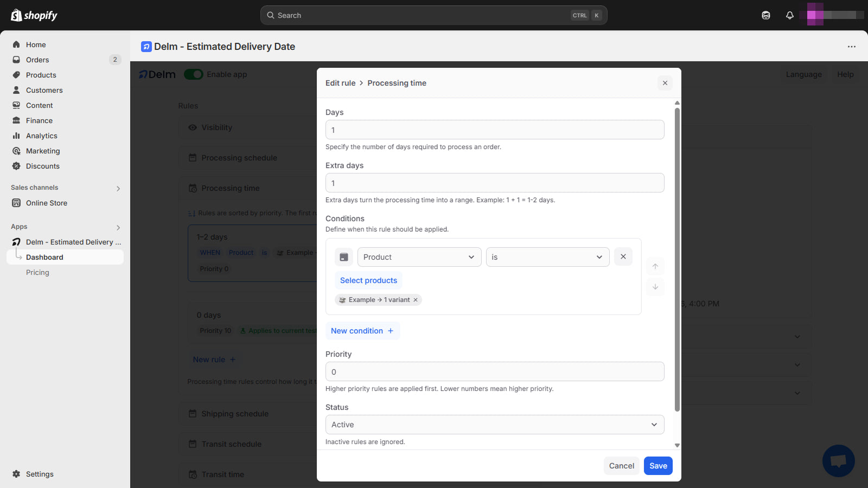Screen dimensions: 868x488
Task: Click the Days input field
Action: [495, 130]
